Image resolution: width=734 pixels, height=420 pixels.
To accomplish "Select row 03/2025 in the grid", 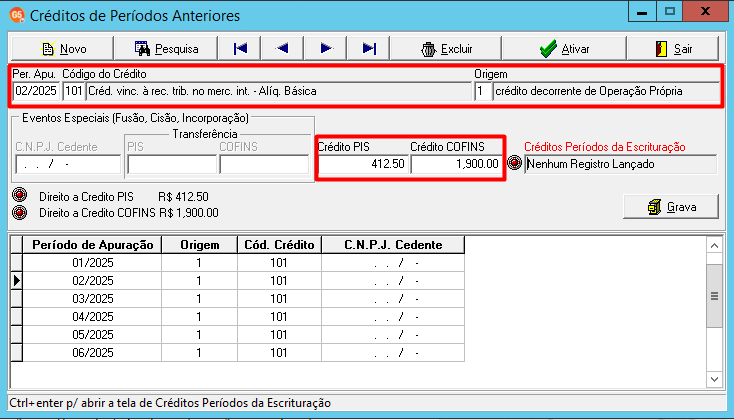I will tap(243, 299).
